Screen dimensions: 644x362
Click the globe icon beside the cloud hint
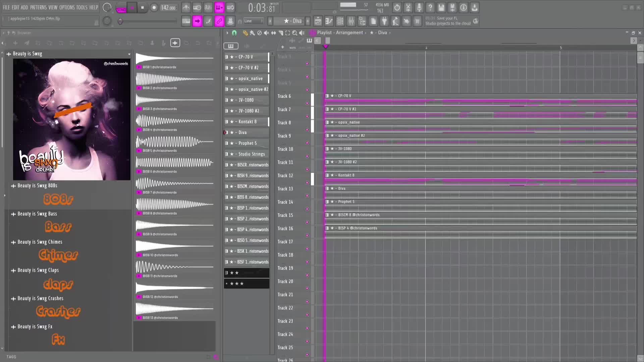click(x=476, y=21)
